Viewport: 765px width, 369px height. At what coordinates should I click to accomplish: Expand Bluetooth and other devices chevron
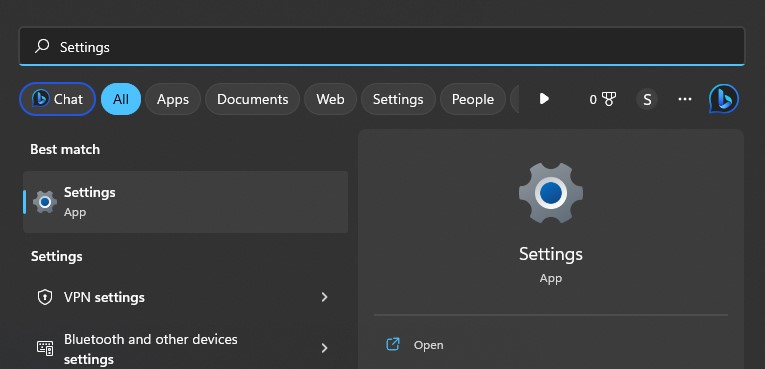coord(324,348)
